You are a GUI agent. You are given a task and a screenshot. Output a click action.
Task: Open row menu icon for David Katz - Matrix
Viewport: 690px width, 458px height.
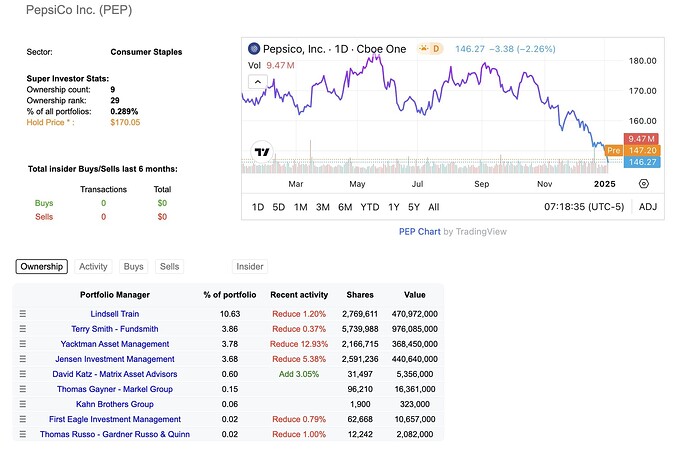coord(22,374)
